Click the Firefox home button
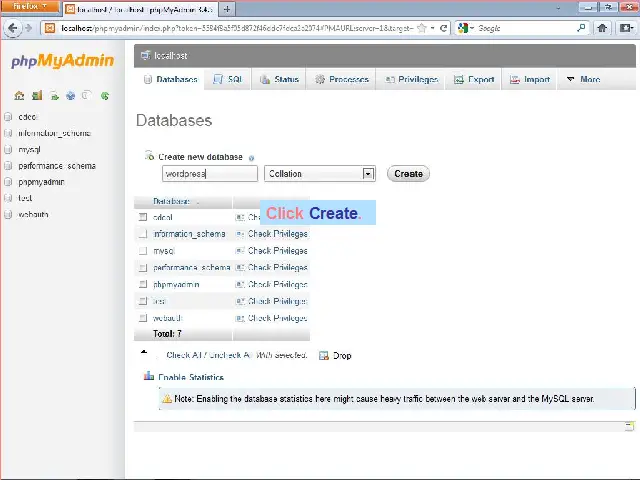Screen dimensions: 640x480 coord(602,28)
